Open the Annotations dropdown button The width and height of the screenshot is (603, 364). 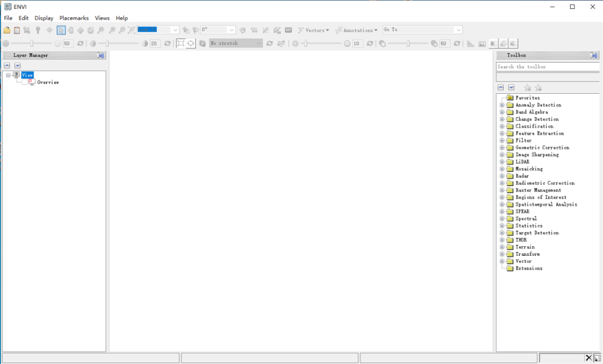click(356, 30)
